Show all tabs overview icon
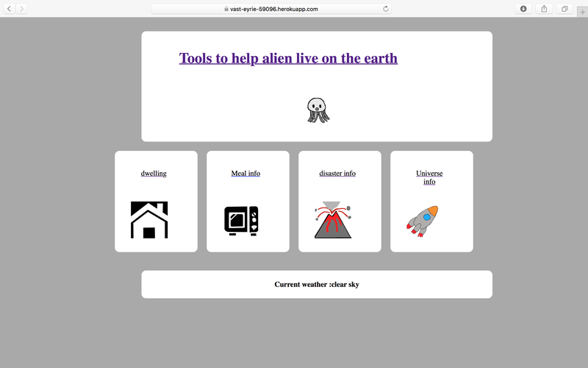This screenshot has width=588, height=368. [565, 9]
